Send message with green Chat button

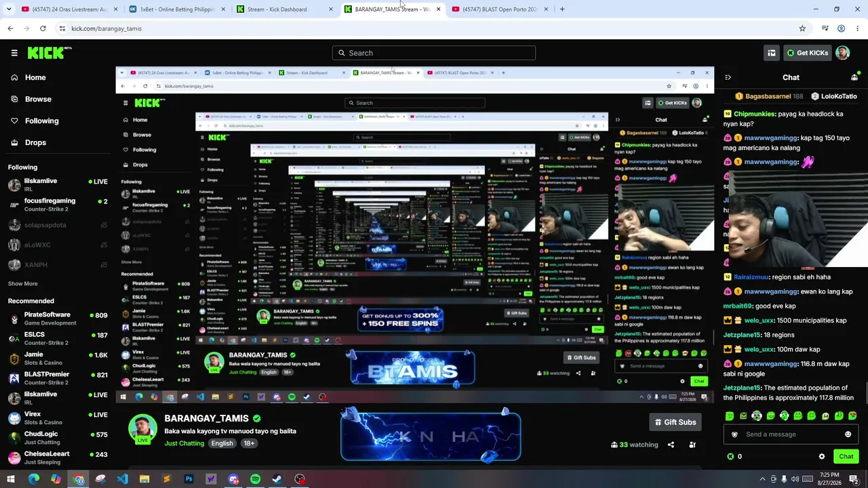coord(846,457)
